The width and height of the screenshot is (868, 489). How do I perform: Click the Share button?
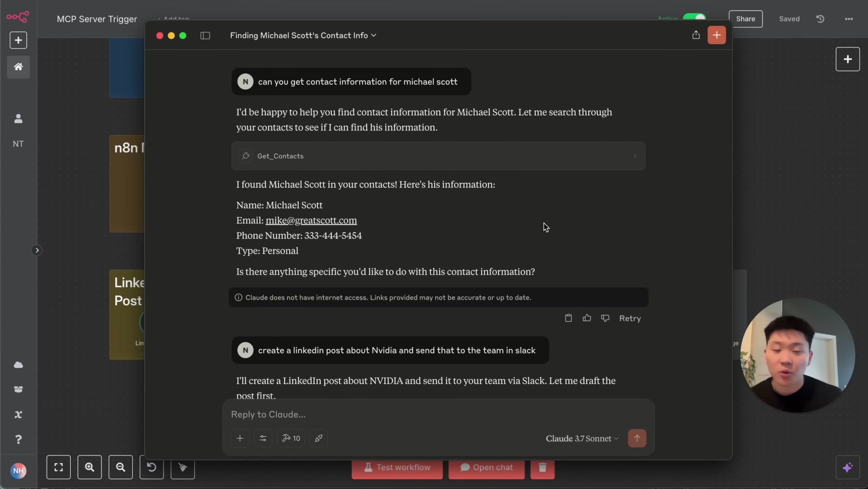[746, 19]
